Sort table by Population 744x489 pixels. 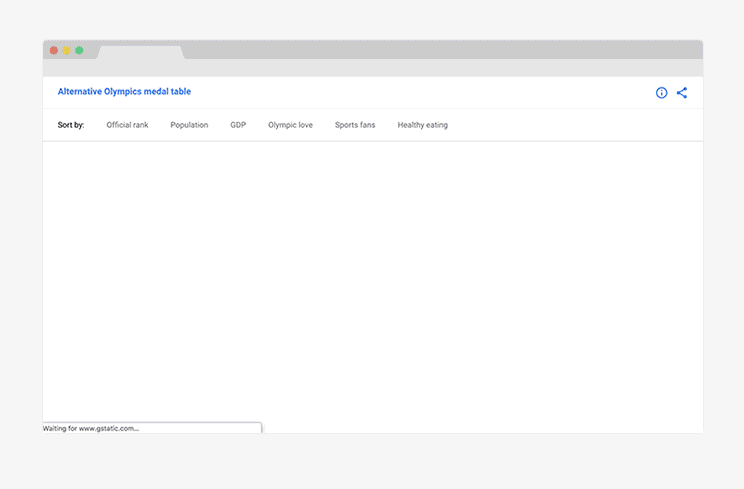point(189,125)
